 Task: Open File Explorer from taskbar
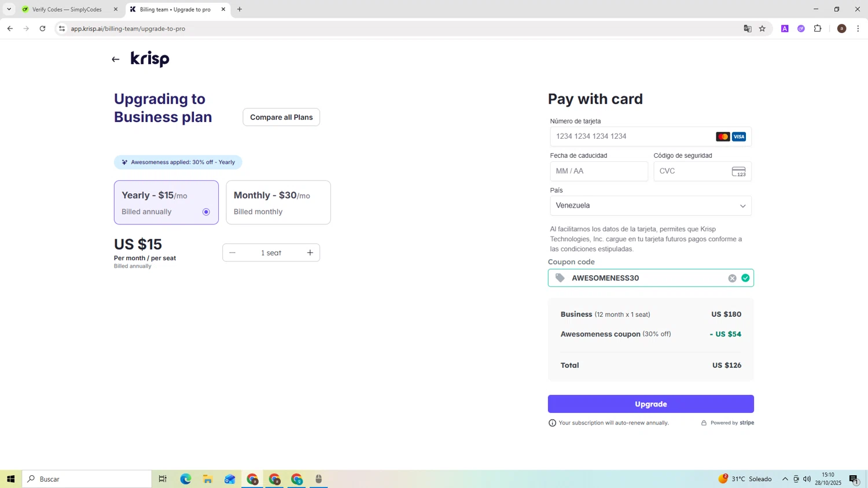(208, 479)
